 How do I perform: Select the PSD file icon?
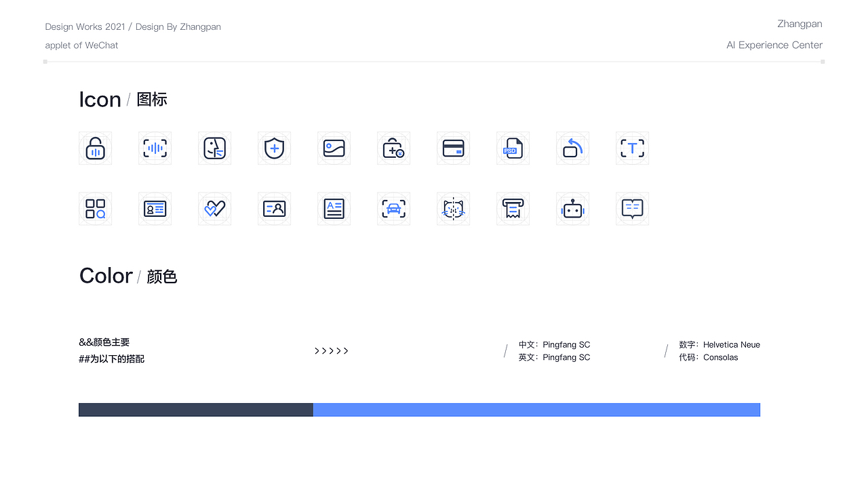[513, 148]
